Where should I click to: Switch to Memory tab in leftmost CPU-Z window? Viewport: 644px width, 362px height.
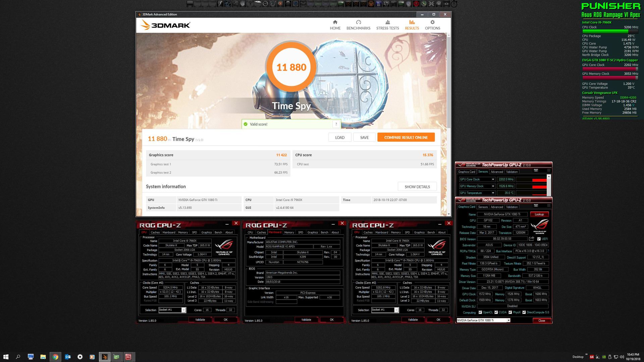(183, 232)
